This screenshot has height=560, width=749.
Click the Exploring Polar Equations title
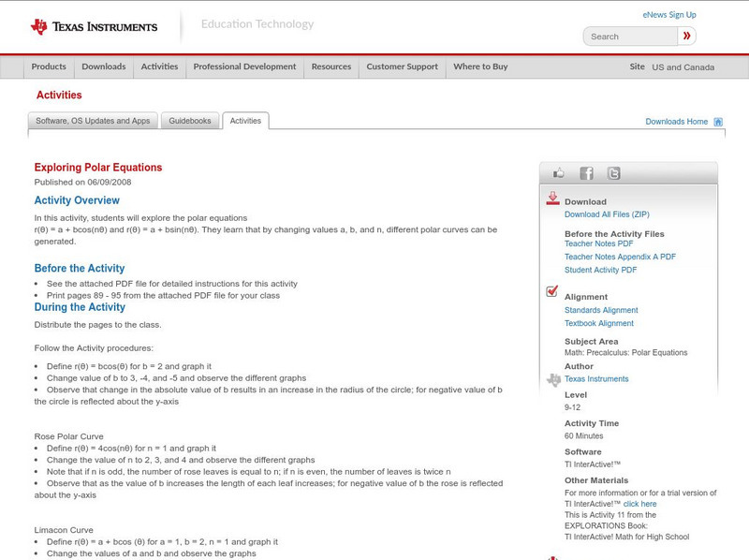98,168
